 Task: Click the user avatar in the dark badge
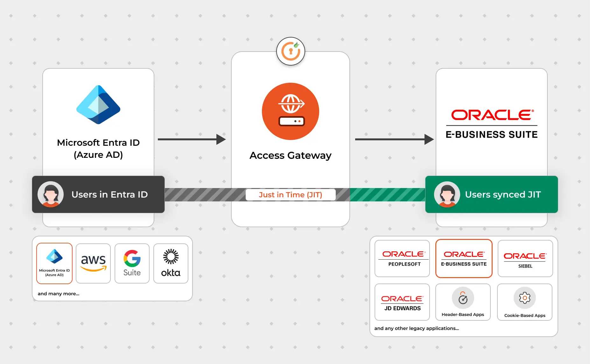point(51,194)
